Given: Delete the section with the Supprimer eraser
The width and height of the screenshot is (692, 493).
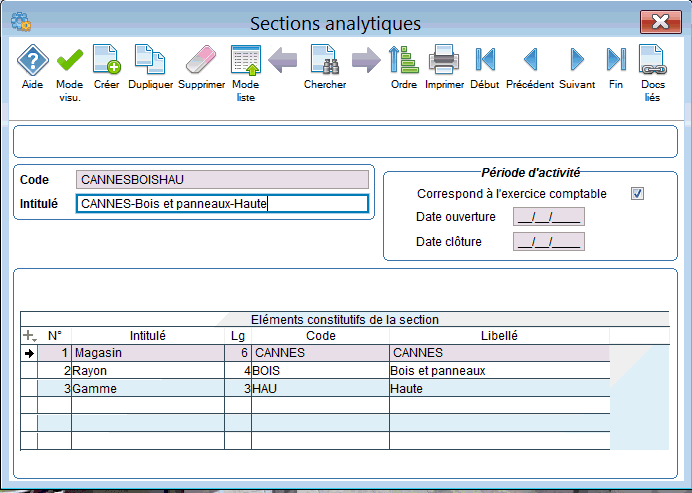Looking at the screenshot, I should click(201, 59).
